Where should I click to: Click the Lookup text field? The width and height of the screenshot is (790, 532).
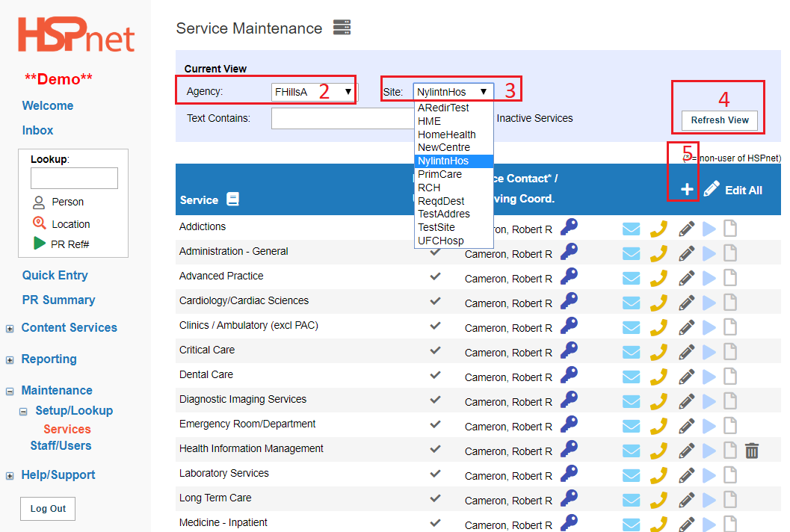74,179
